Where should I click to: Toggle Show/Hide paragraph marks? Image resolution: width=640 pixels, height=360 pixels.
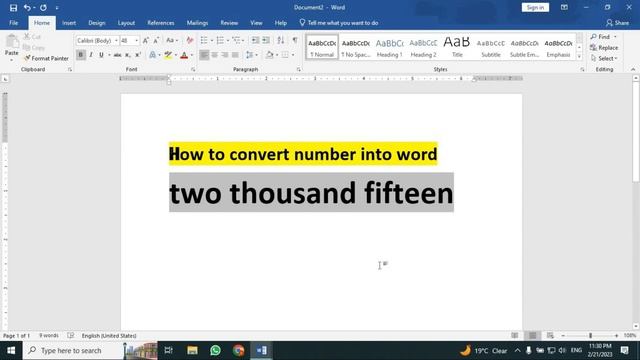tap(295, 40)
